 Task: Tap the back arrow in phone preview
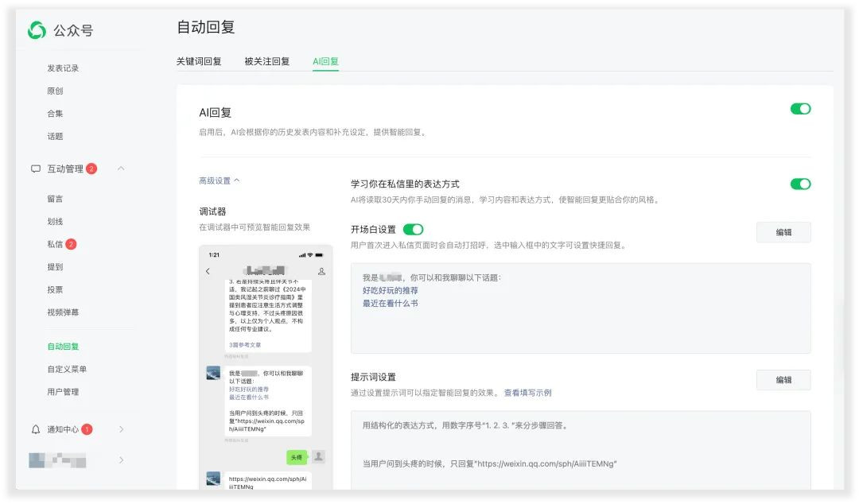pyautogui.click(x=208, y=271)
